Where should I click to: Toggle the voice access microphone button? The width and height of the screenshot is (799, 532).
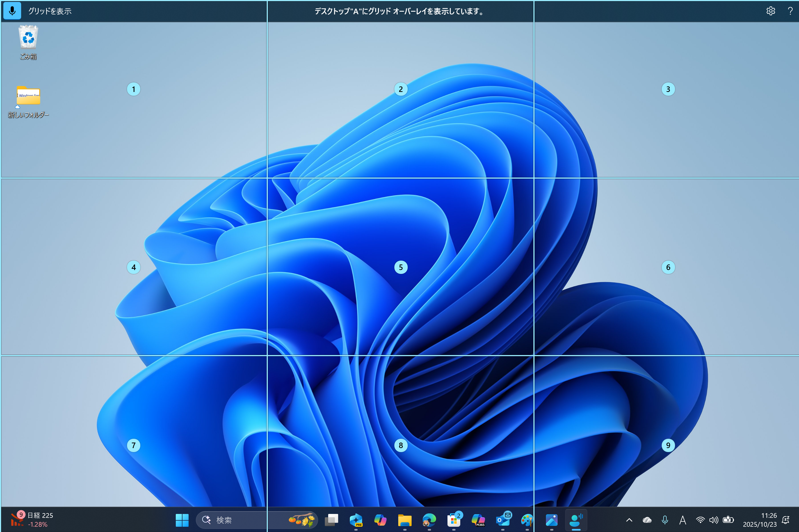(12, 11)
